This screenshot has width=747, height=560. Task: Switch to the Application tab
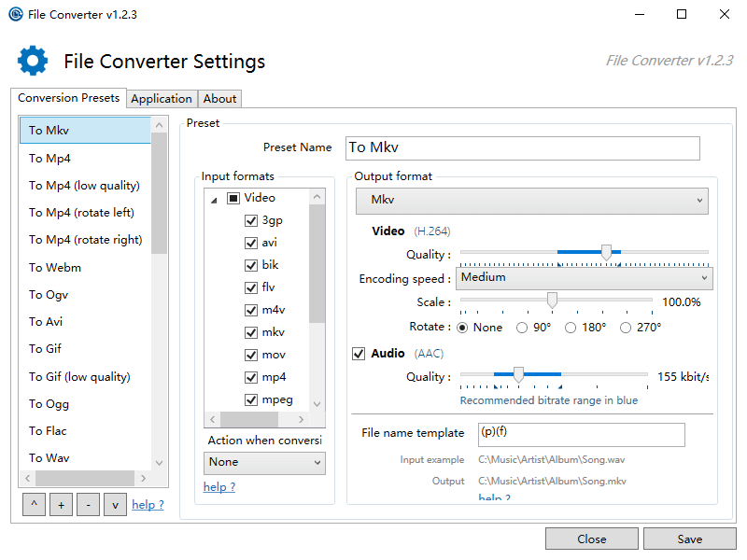(x=161, y=99)
